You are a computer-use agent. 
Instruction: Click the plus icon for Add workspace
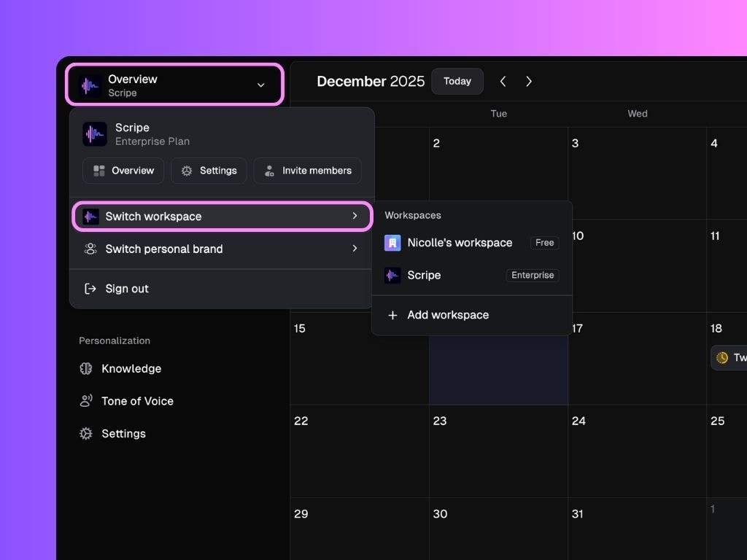click(x=392, y=315)
